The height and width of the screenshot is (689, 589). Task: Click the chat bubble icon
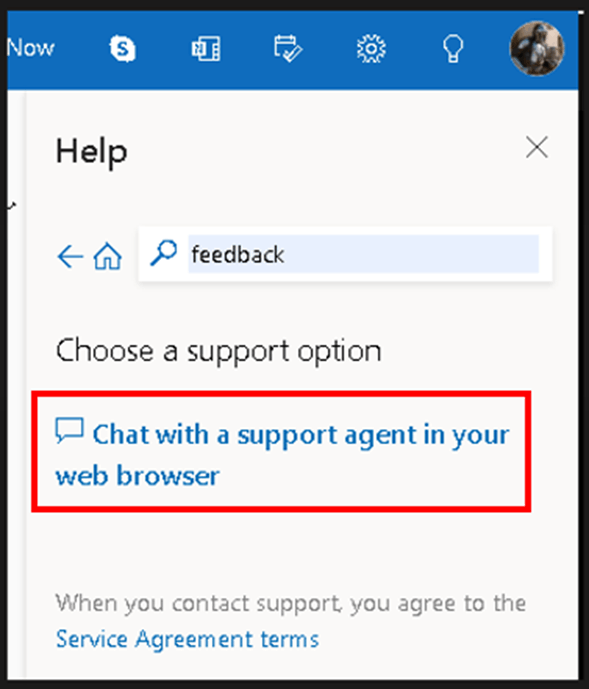coord(69,430)
